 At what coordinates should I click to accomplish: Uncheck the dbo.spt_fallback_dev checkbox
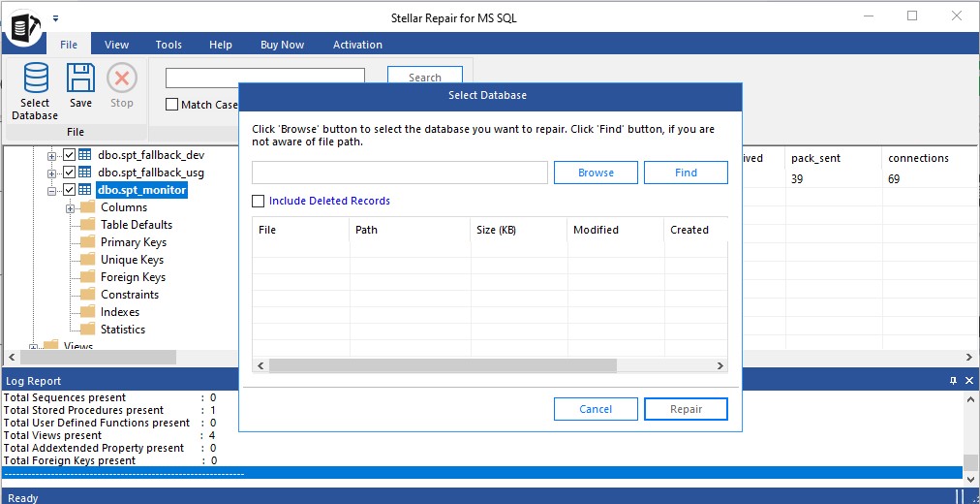70,155
